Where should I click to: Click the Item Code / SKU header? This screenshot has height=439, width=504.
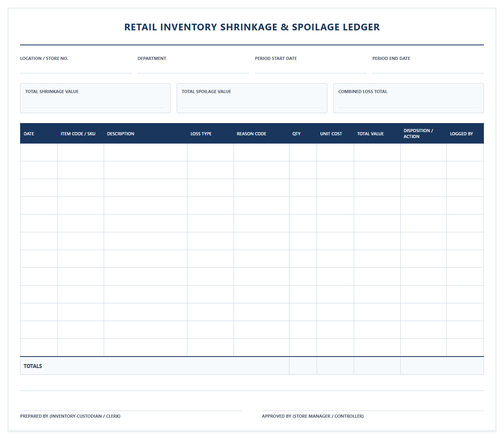pyautogui.click(x=80, y=134)
